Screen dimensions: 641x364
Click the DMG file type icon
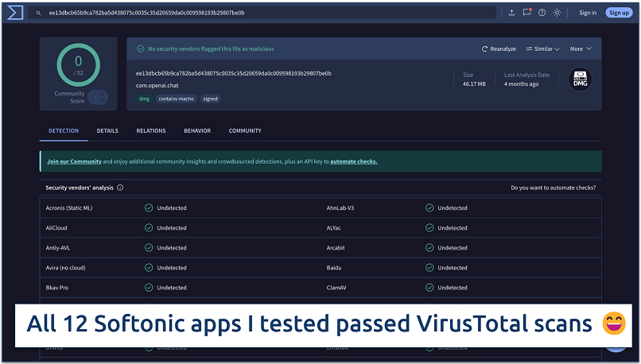click(x=580, y=79)
